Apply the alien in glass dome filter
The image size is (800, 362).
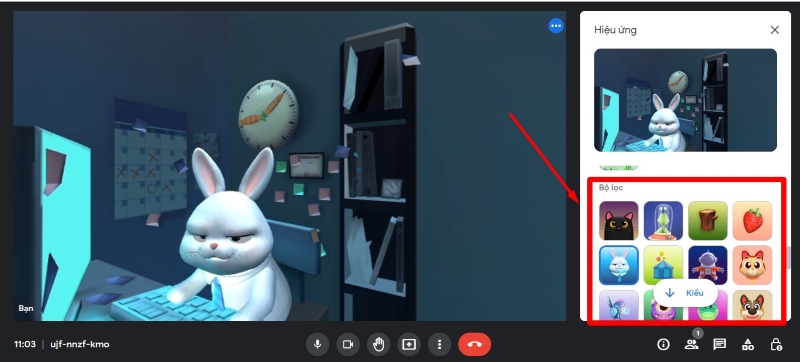(663, 221)
